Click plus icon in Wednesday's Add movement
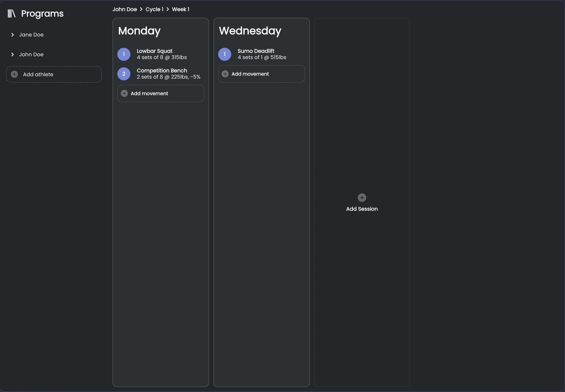Viewport: 565px width, 392px height. coord(225,74)
